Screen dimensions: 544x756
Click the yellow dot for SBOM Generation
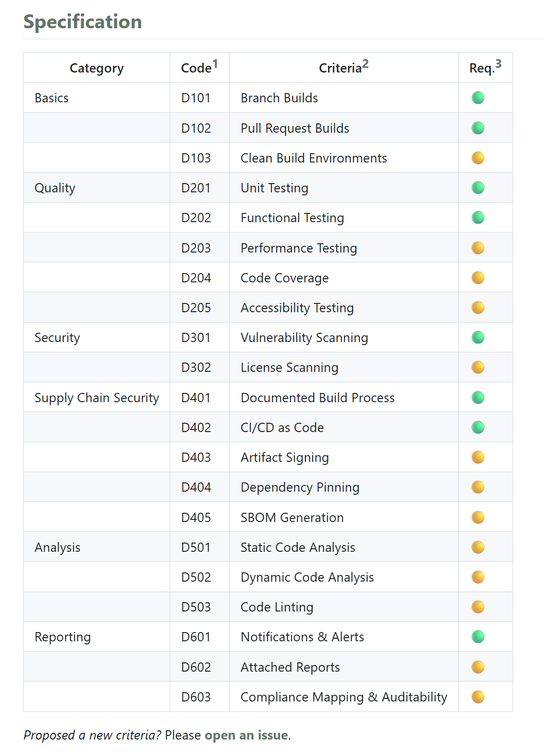tap(478, 517)
